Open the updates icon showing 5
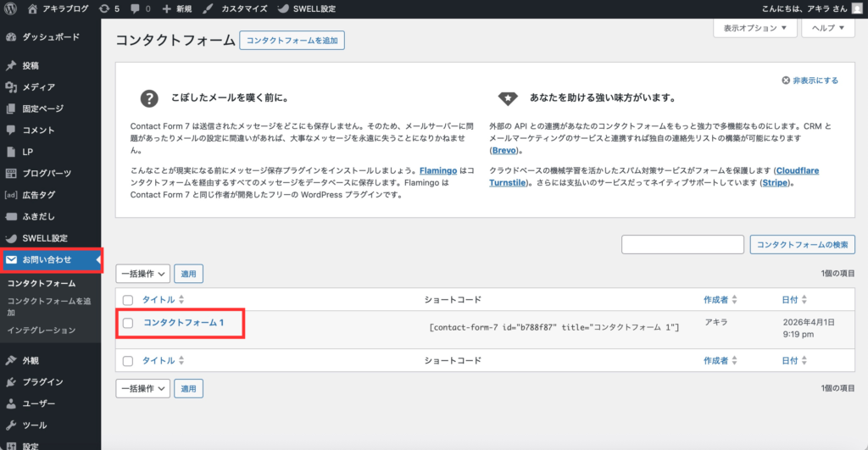Viewport: 868px width, 450px height. 108,8
